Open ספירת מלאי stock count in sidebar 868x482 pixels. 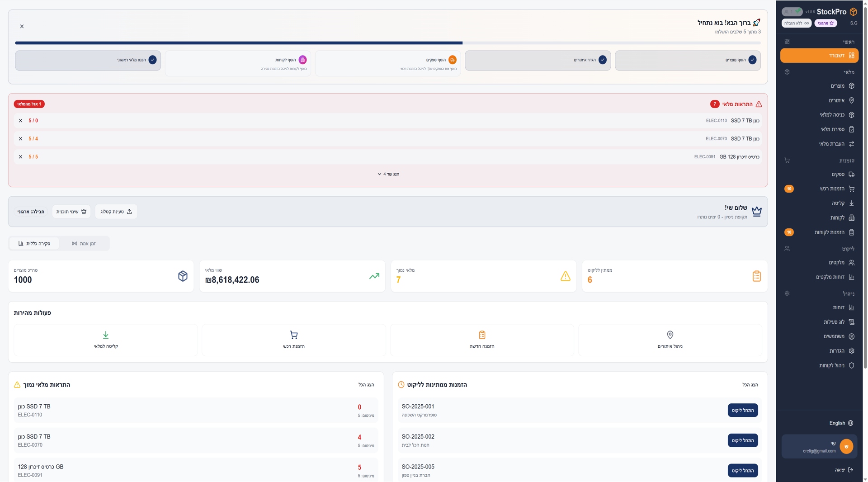[836, 129]
